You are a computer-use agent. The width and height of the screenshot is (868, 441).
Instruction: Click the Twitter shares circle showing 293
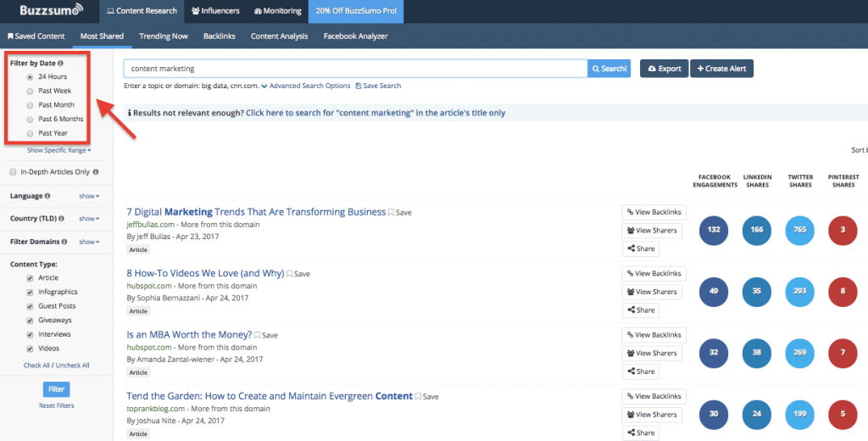point(800,292)
